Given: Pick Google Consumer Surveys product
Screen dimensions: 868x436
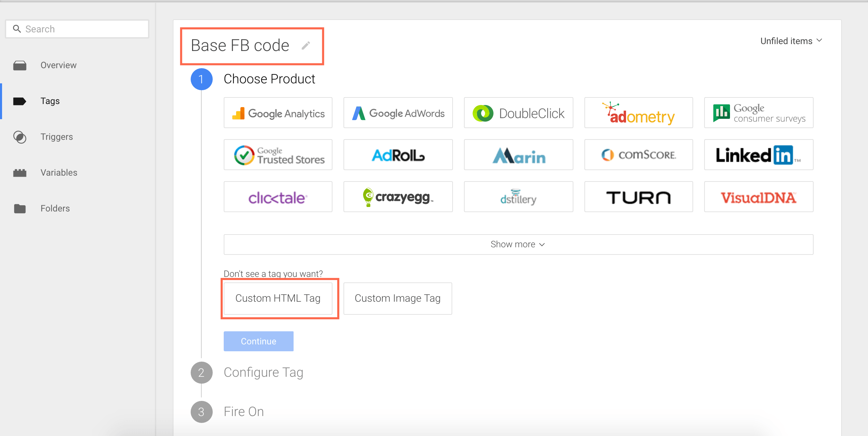Looking at the screenshot, I should click(759, 113).
